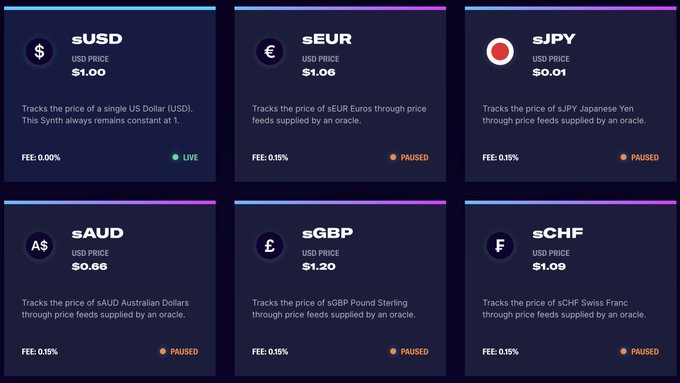Viewport: 680px width, 383px height.
Task: Click the sJPY Japanese flag icon
Action: pos(500,52)
